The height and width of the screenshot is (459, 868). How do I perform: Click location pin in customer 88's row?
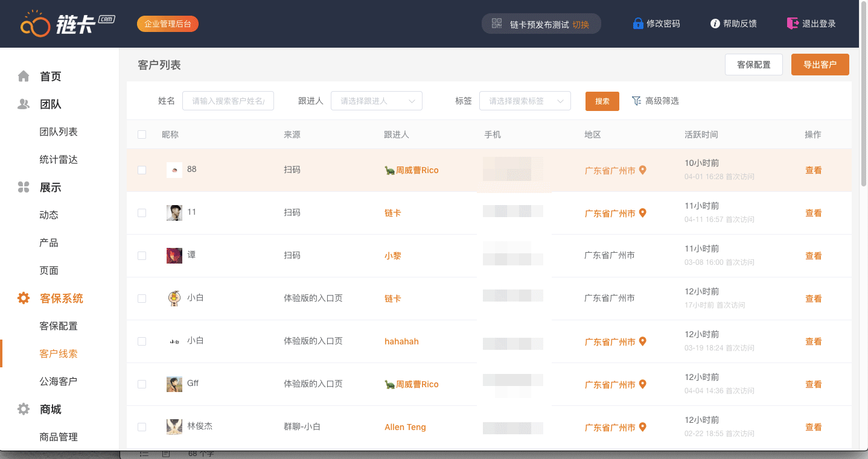(x=643, y=170)
